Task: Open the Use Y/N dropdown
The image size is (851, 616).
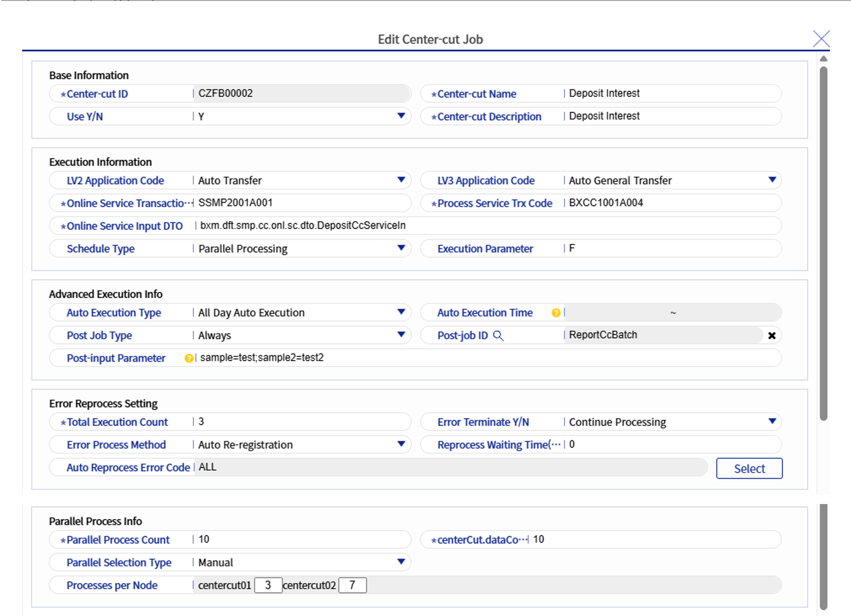Action: [x=401, y=116]
